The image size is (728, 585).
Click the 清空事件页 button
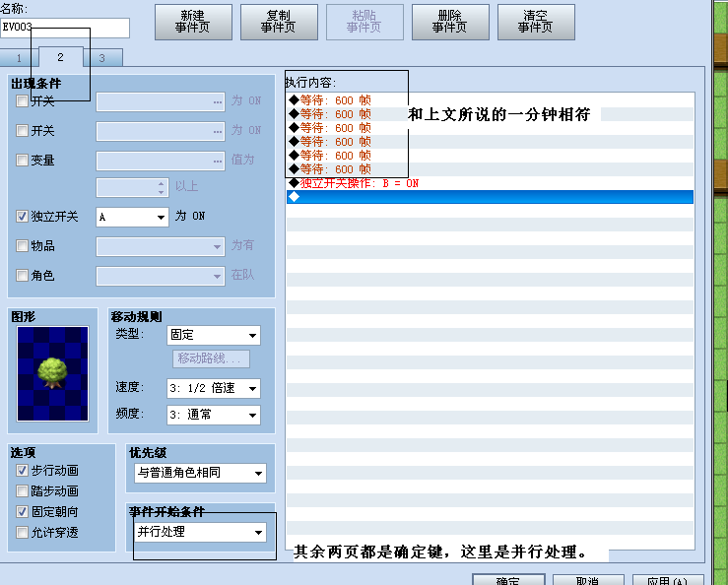536,22
